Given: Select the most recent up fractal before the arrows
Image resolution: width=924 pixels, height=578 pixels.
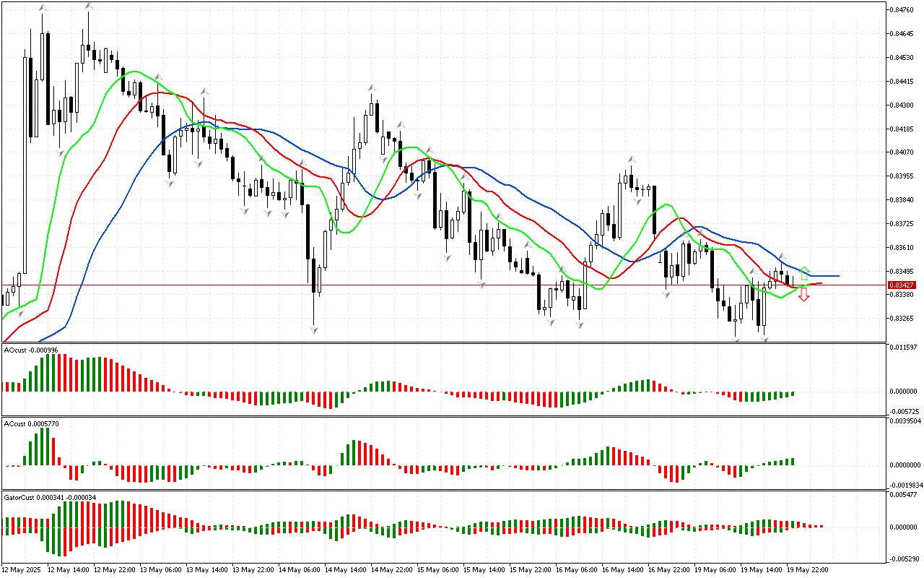Looking at the screenshot, I should 780,256.
